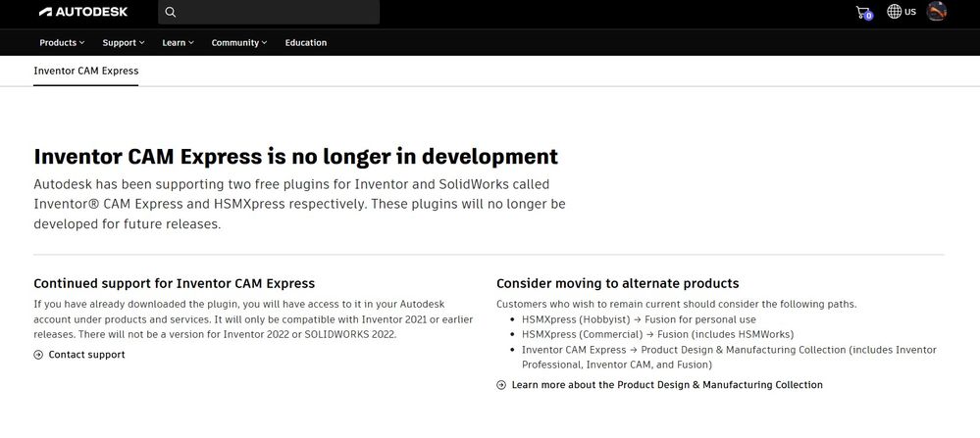This screenshot has width=980, height=438.
Task: Expand the Support dropdown menu
Action: [124, 42]
